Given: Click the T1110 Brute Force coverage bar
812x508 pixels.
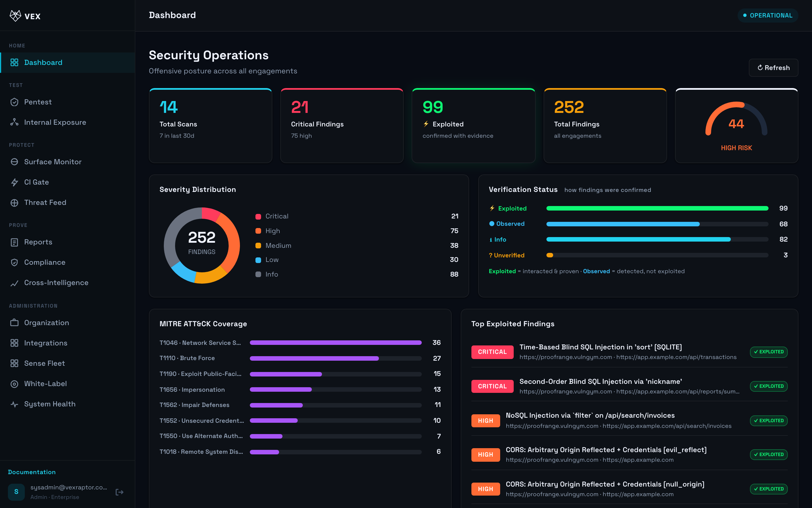Looking at the screenshot, I should click(x=336, y=358).
